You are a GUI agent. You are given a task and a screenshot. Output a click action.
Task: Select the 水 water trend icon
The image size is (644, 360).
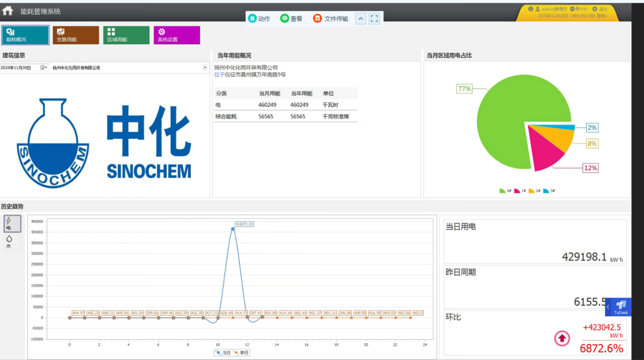point(13,242)
